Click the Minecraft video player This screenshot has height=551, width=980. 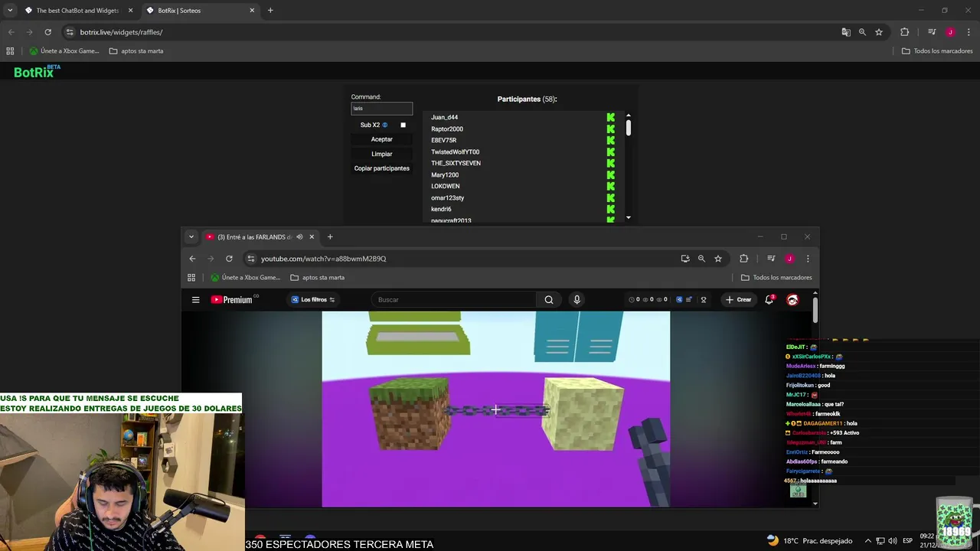click(495, 409)
